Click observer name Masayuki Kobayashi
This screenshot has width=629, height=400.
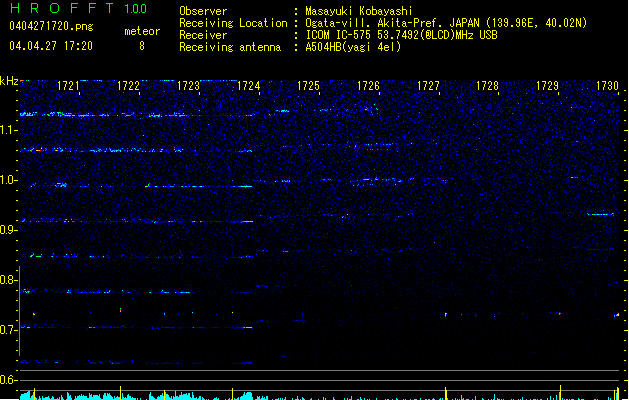click(x=359, y=11)
